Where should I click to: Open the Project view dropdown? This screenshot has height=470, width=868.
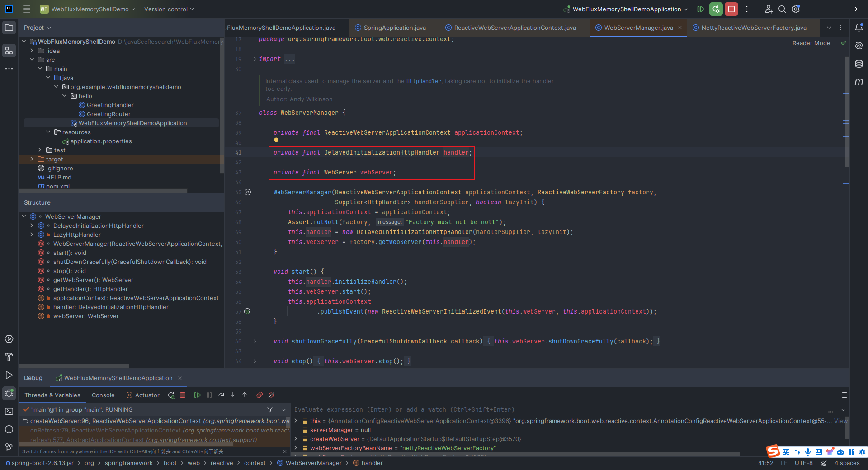point(38,28)
